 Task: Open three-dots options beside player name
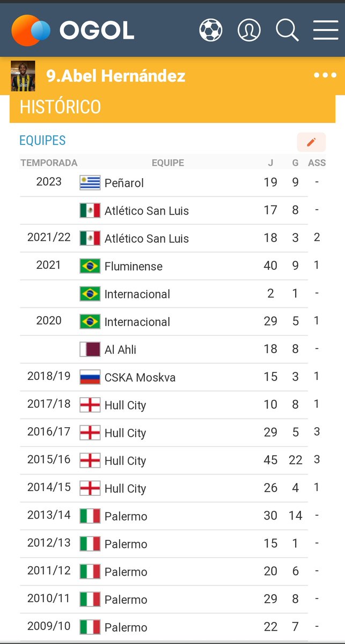[325, 76]
